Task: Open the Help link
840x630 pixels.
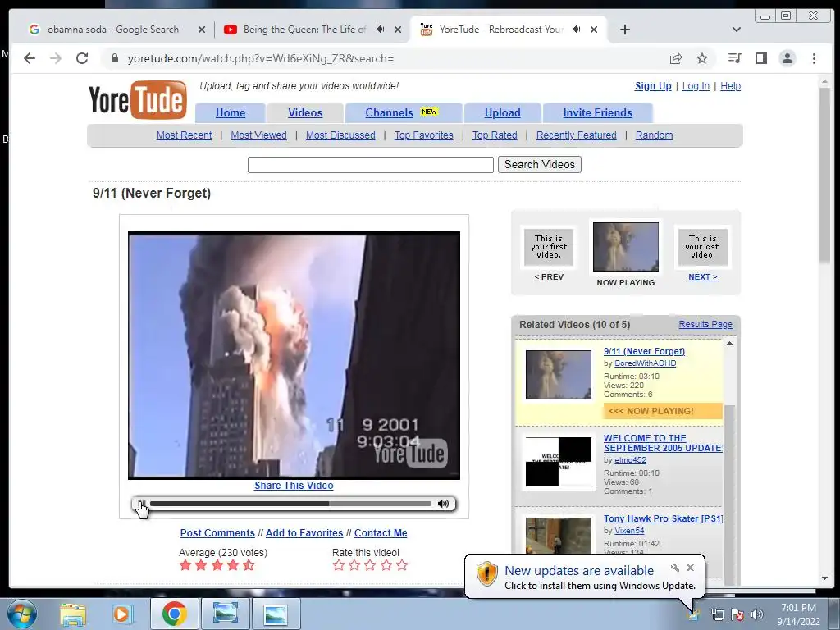Action: click(x=730, y=85)
